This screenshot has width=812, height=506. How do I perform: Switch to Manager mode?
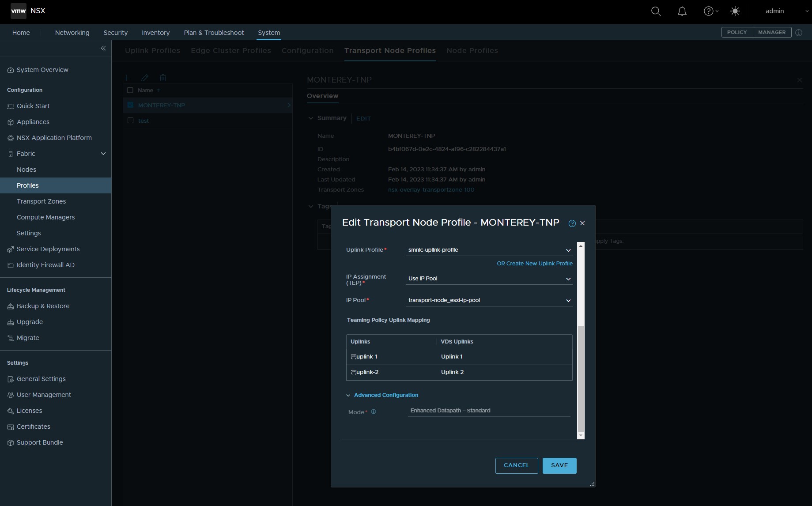771,32
